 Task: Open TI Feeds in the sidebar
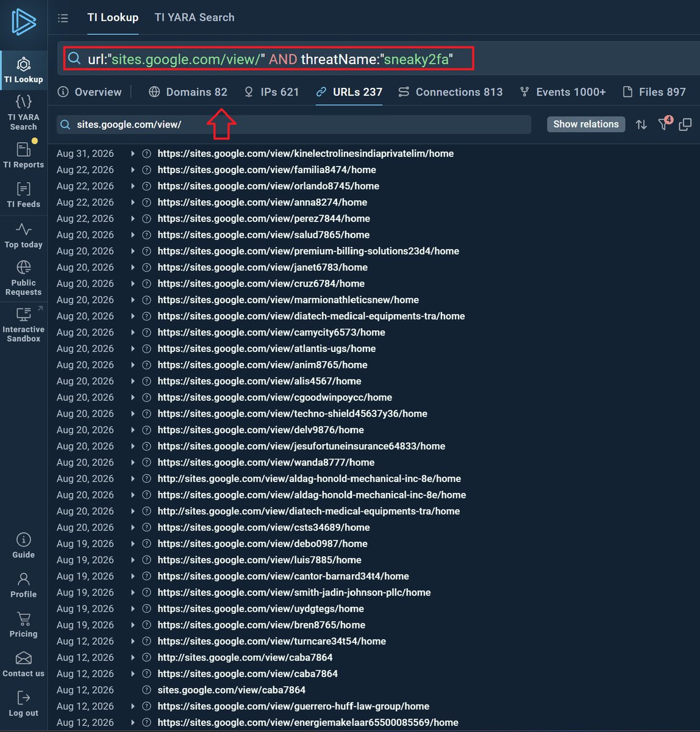click(x=23, y=195)
